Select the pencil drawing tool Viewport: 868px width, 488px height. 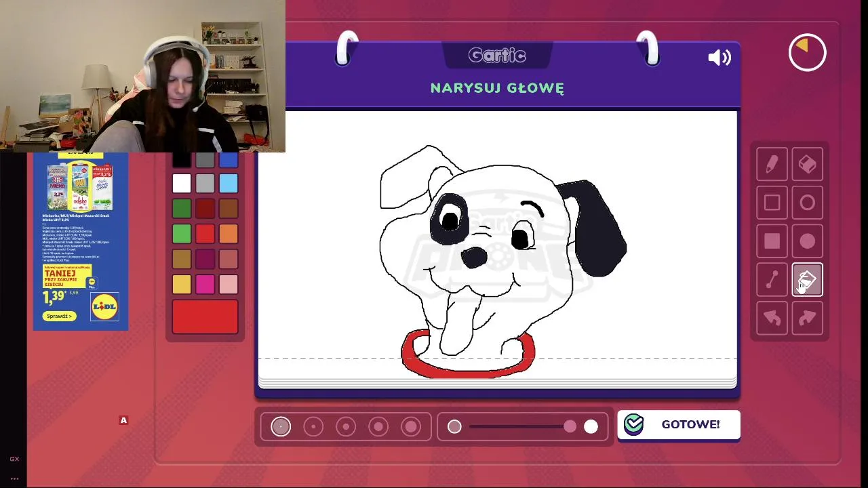772,165
